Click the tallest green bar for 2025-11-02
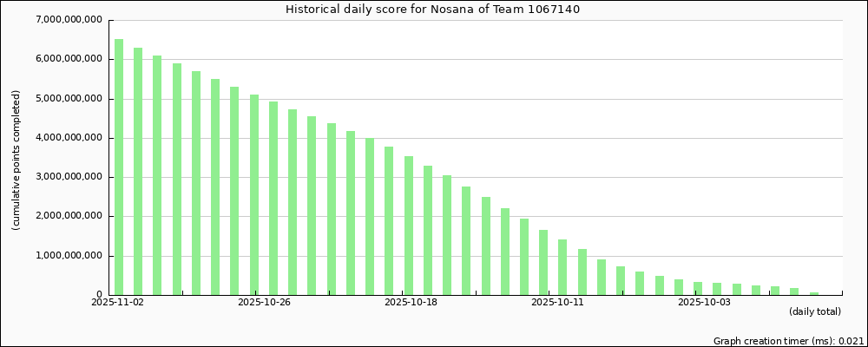Screen dimensions: 868x347 (x=119, y=167)
